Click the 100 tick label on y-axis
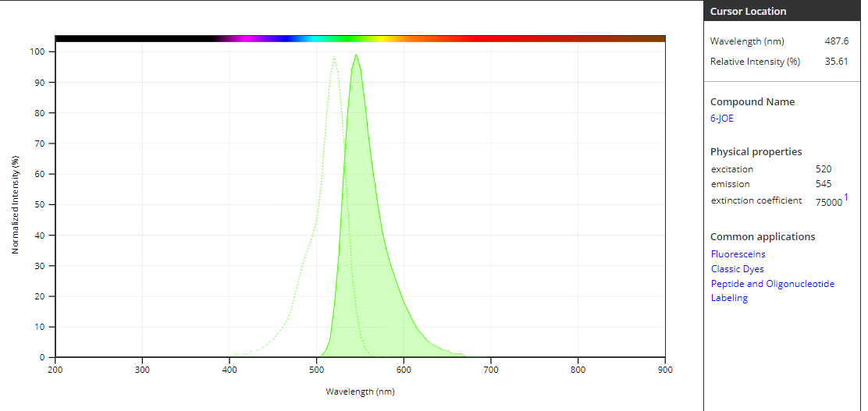Viewport: 868px width, 411px height. click(38, 51)
